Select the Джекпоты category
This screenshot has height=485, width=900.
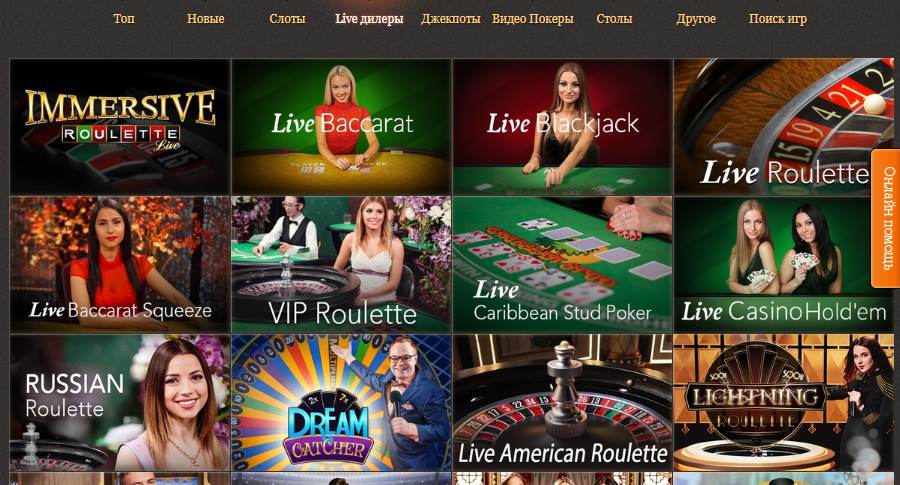451,18
